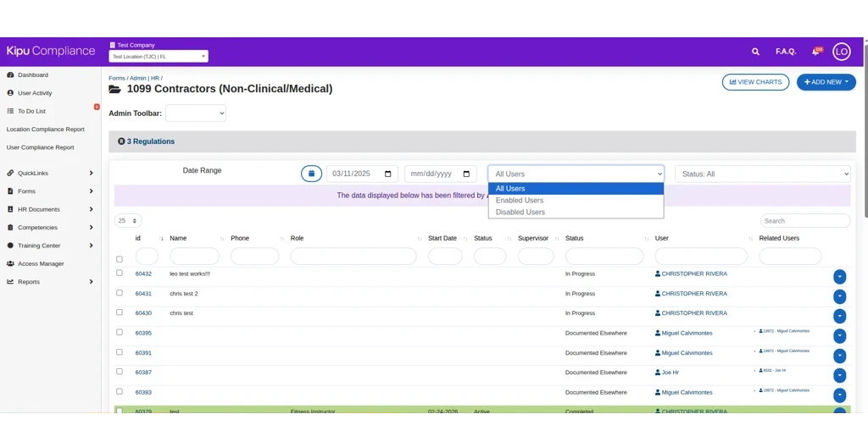Open the Access Manager sidebar item
This screenshot has height=431, width=868.
point(41,263)
